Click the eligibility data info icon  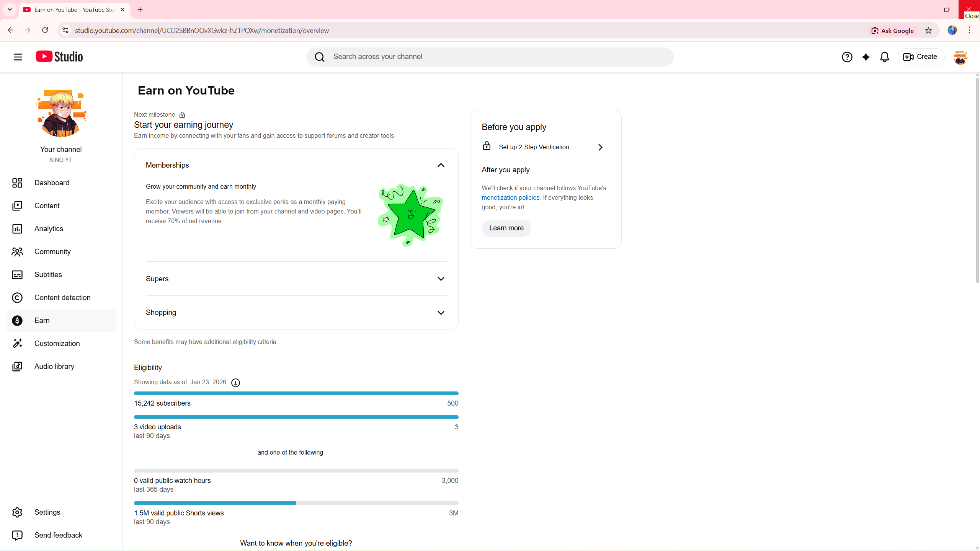pyautogui.click(x=235, y=383)
